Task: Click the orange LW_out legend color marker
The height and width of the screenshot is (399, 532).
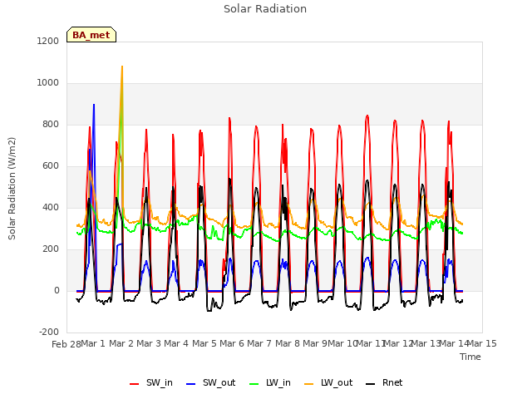Action: coord(308,384)
